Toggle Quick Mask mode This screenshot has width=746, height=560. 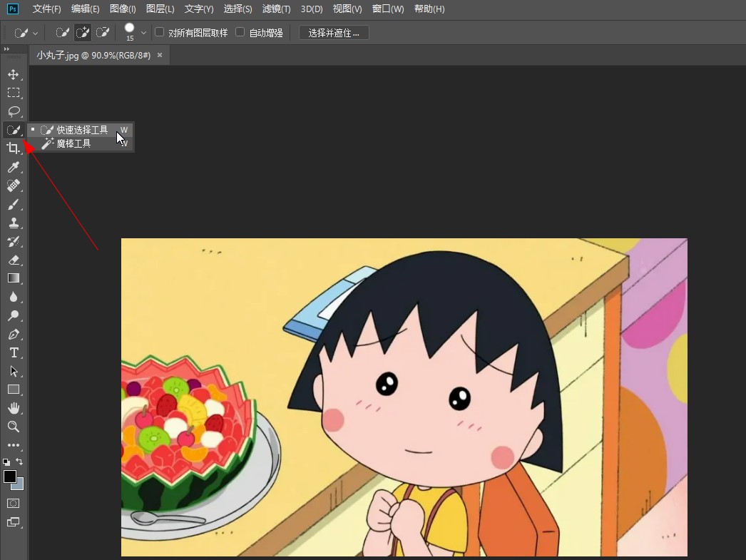click(14, 504)
